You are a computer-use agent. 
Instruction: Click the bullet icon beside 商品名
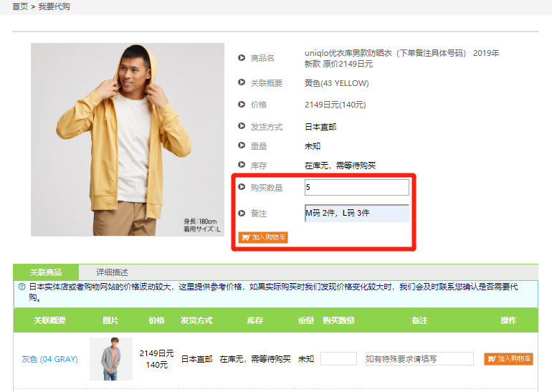242,58
